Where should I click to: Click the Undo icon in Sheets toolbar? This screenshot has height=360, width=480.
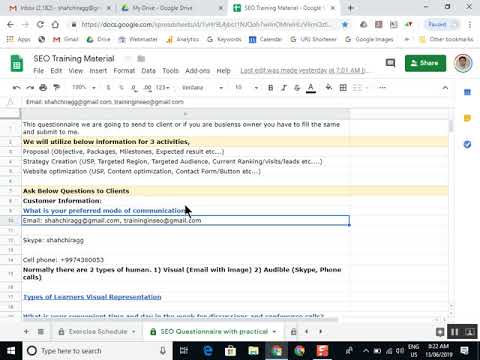coord(16,88)
